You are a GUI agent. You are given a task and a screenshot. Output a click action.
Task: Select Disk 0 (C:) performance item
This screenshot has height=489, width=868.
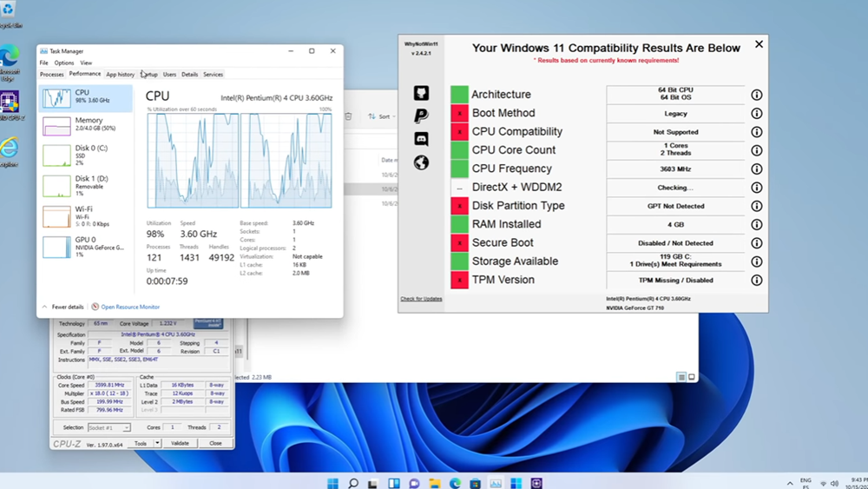pos(86,156)
